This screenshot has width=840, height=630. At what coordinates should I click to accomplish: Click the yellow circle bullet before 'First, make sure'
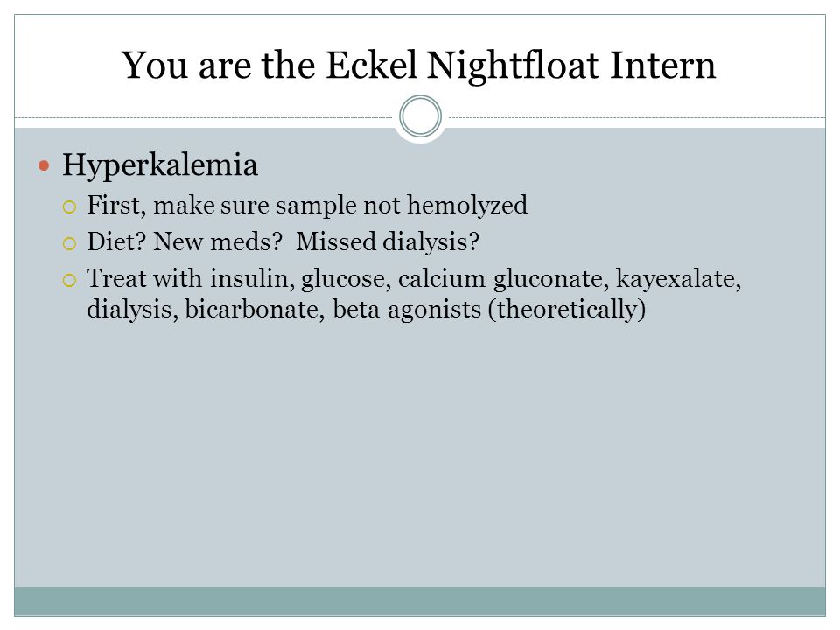point(70,207)
